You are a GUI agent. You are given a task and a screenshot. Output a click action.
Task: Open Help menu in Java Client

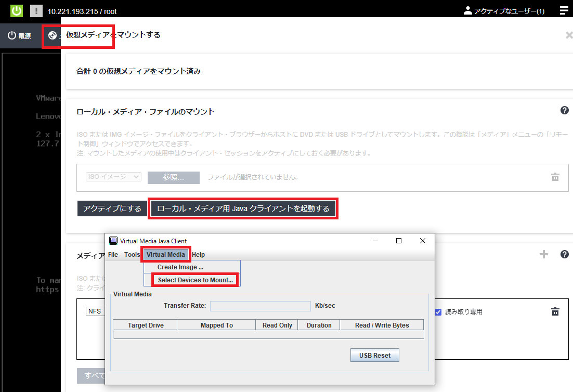coord(199,255)
